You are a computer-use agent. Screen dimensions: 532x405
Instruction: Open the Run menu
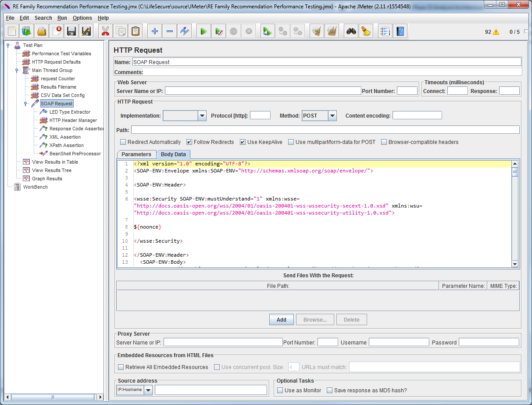tap(62, 18)
